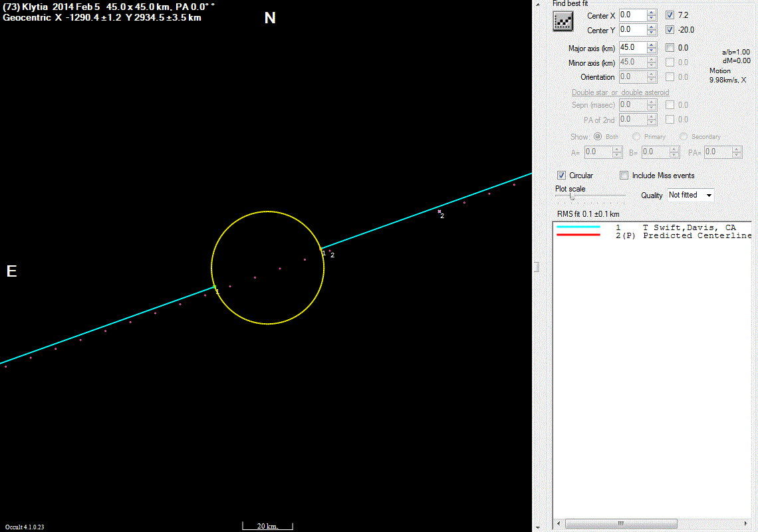Toggle the Sepn (masec) fit checkbox
This screenshot has width=758, height=532.
670,104
